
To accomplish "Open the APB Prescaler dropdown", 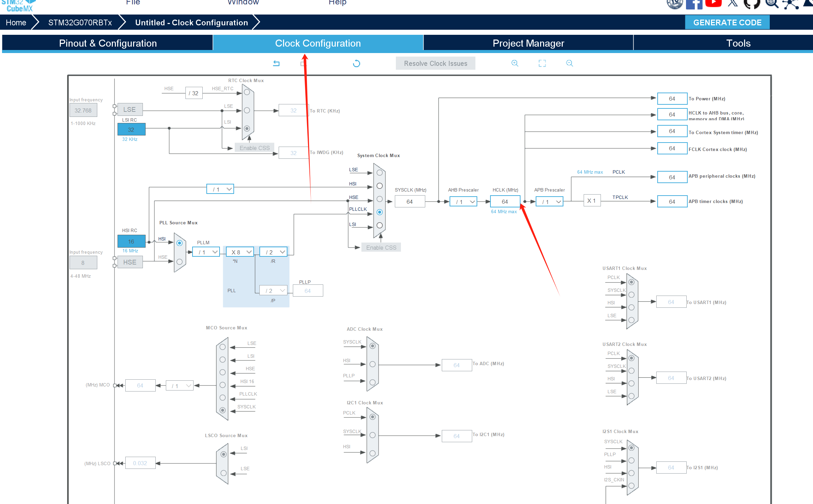I will point(549,202).
